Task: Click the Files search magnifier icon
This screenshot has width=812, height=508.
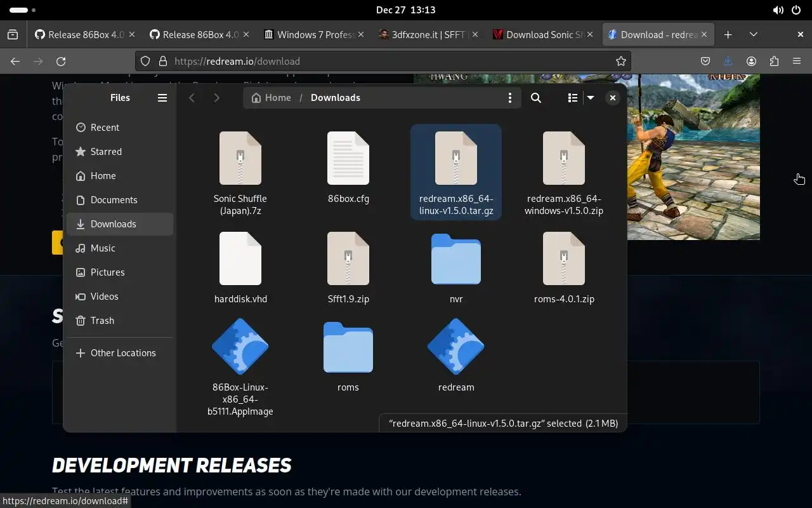Action: (536, 98)
